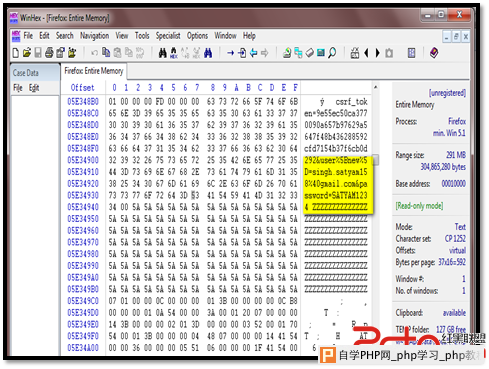Click the WinHex application icon in the menu bar
Screen dimensions: 489x369
(x=16, y=36)
